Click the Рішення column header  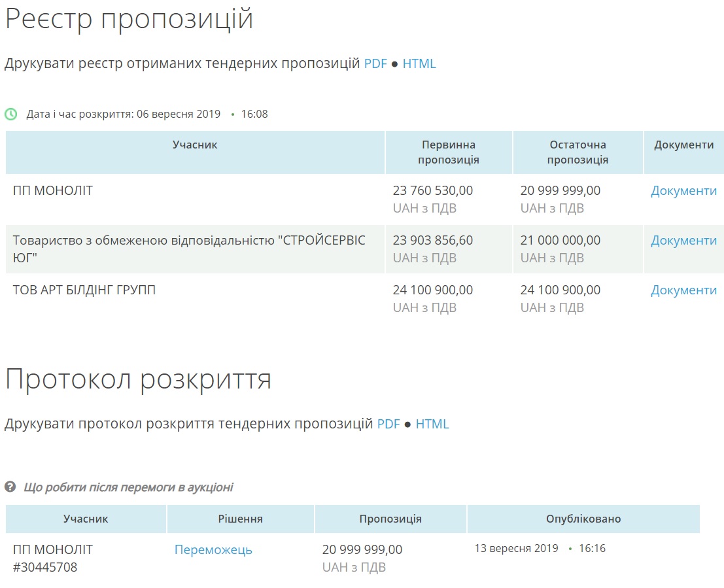click(240, 519)
